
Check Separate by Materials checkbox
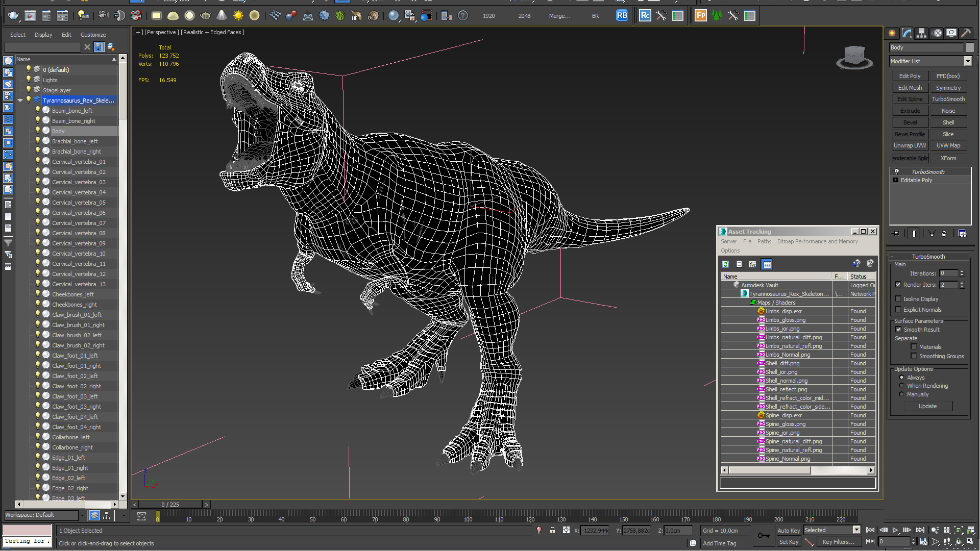914,347
